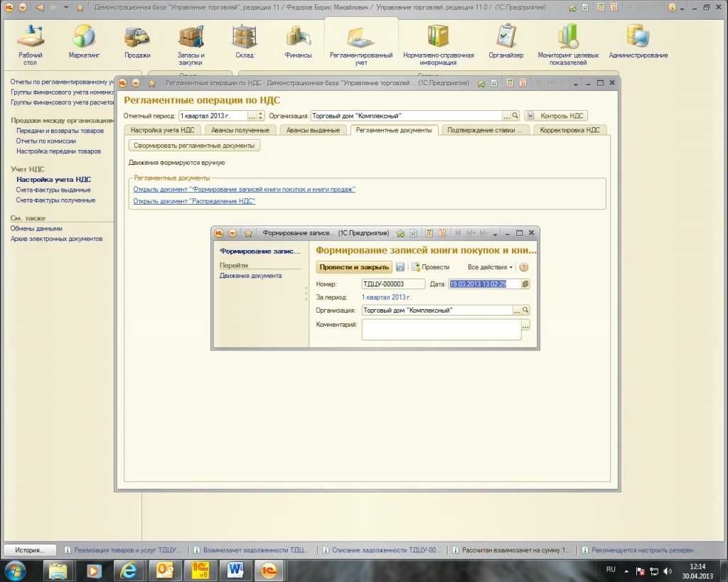
Task: Click the help question mark icon
Action: 524,267
